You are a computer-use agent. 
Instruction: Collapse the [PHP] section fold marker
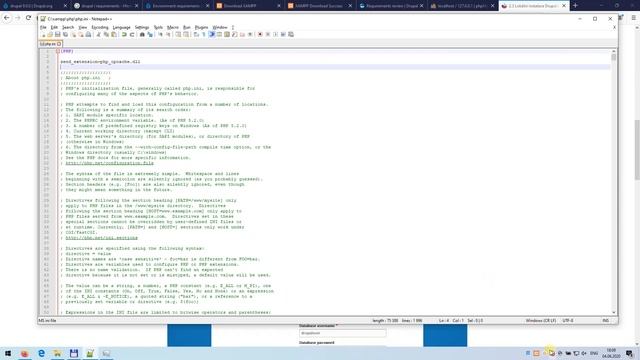pos(58,51)
